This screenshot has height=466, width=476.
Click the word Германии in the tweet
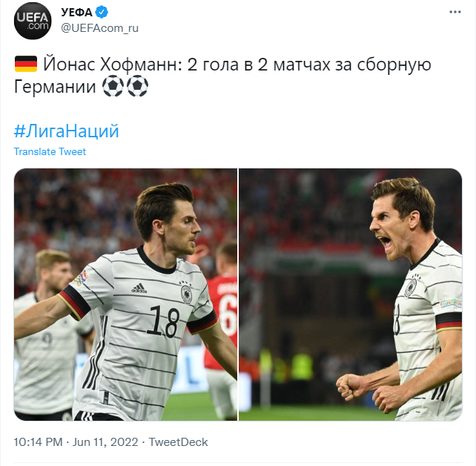click(55, 87)
